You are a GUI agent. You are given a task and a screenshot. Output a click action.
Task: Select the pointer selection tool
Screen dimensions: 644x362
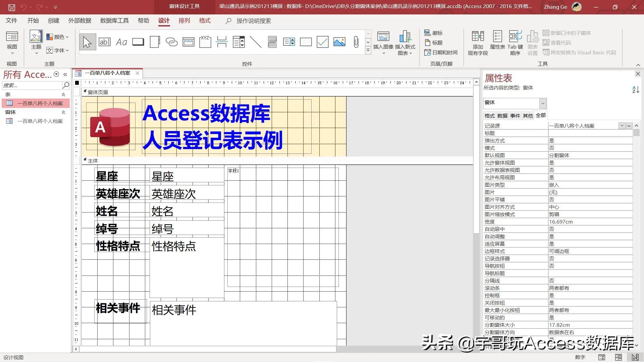click(87, 42)
